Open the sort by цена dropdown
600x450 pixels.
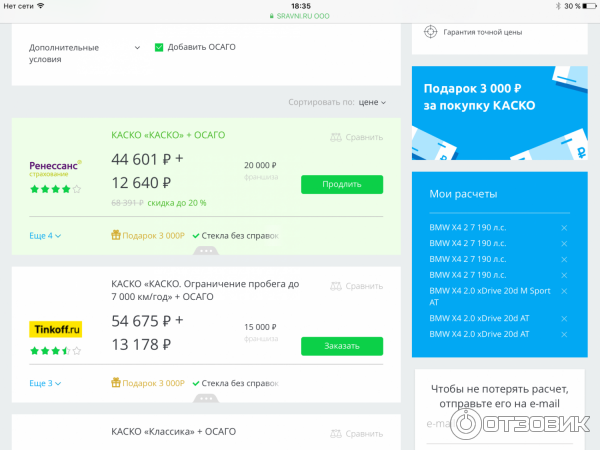[x=372, y=102]
